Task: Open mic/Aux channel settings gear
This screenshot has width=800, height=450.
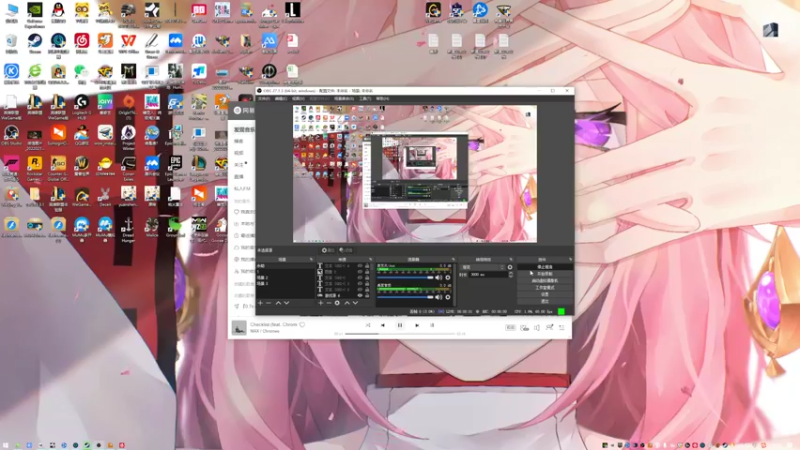Action: point(447,278)
